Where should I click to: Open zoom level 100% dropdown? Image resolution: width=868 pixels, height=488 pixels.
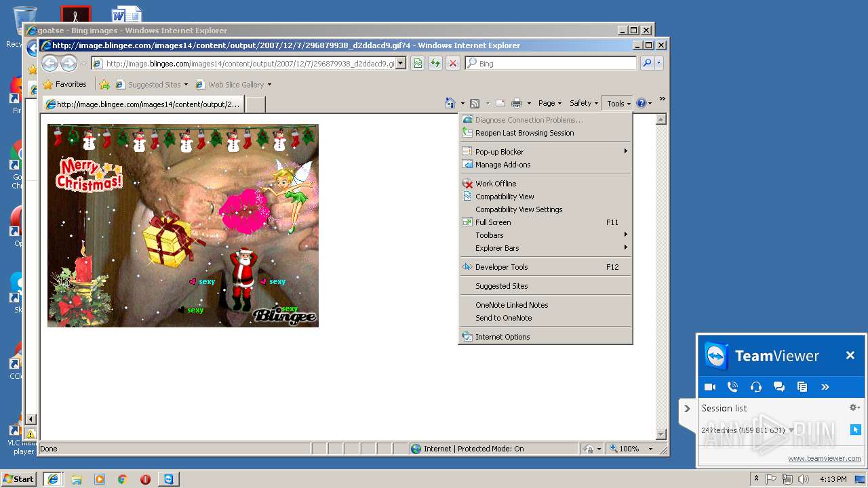tap(650, 449)
